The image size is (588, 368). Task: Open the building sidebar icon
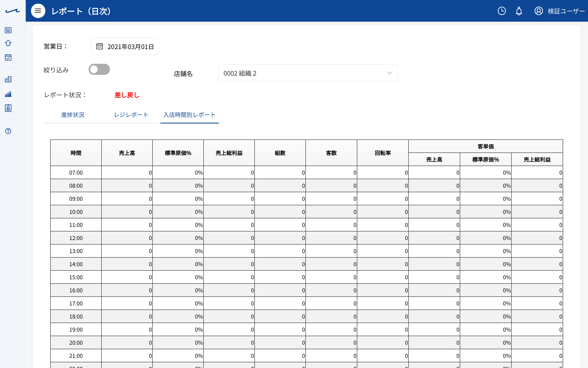tap(8, 79)
